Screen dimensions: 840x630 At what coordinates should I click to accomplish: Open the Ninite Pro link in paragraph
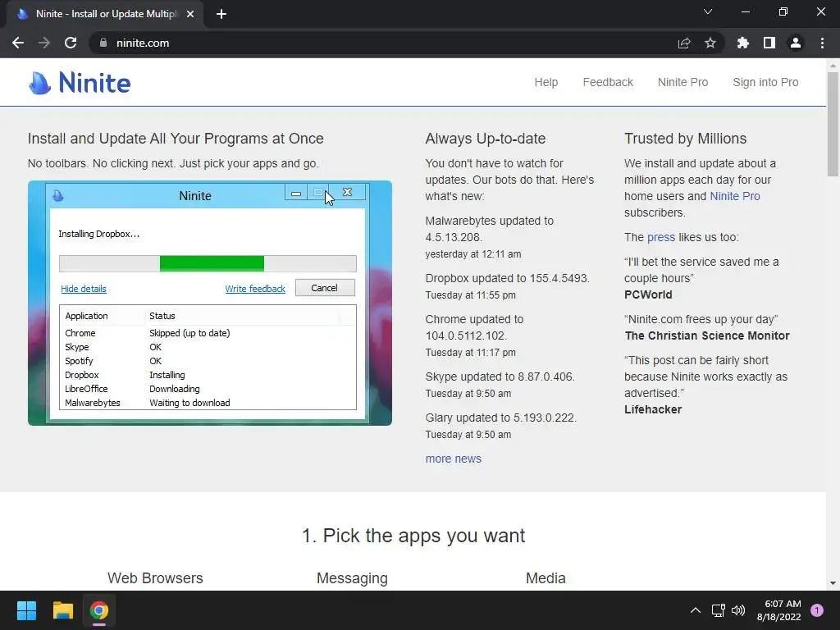734,196
